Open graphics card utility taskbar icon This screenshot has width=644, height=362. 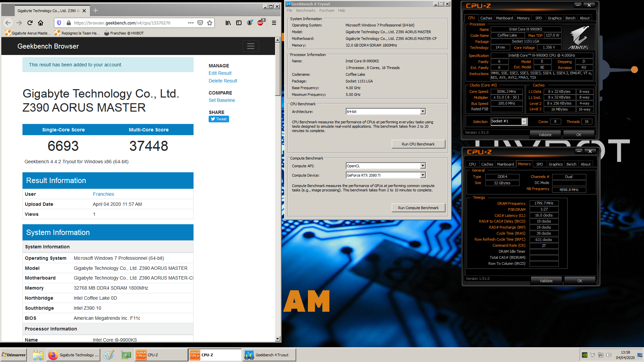click(126, 355)
